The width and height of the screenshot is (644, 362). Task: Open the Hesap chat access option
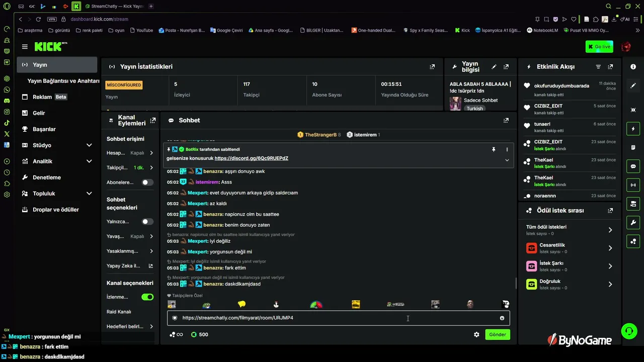130,153
